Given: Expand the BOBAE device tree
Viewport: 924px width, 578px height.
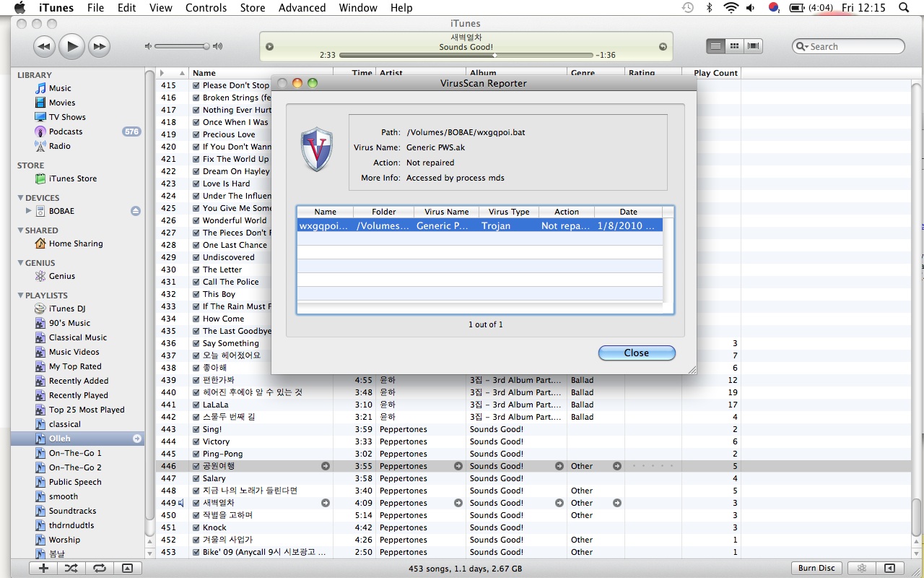Looking at the screenshot, I should click(29, 211).
